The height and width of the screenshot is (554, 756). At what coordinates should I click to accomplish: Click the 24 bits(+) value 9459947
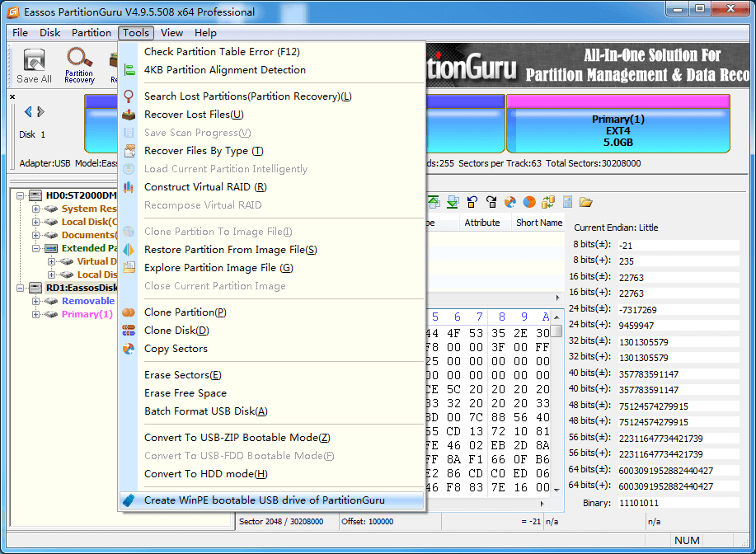[x=679, y=326]
